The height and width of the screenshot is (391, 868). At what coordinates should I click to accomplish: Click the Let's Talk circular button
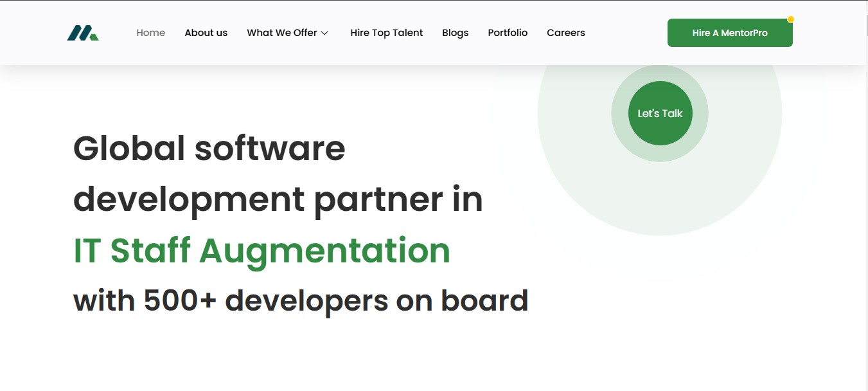click(660, 113)
